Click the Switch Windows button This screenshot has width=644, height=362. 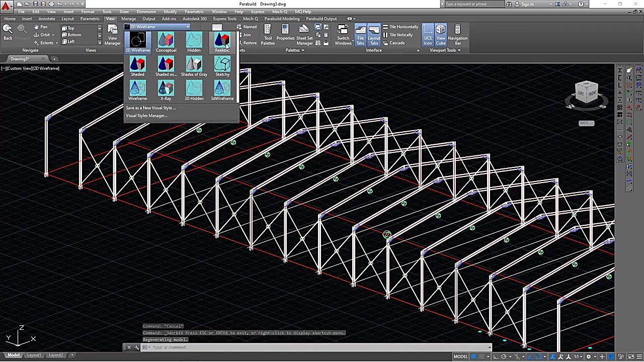[343, 35]
